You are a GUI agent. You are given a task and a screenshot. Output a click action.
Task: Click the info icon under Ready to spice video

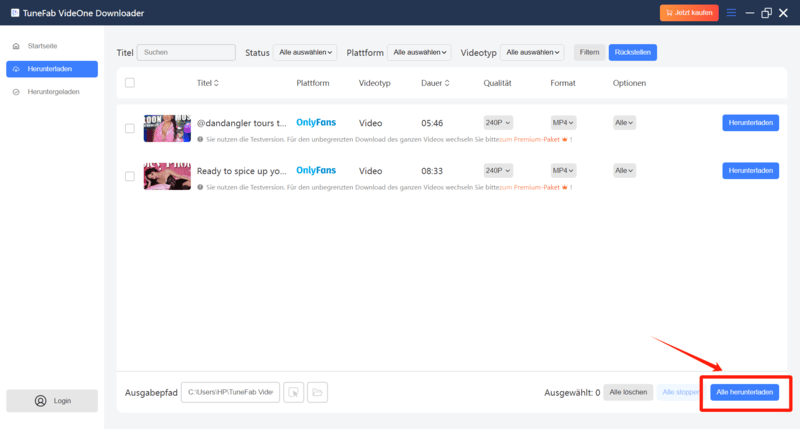tap(200, 187)
